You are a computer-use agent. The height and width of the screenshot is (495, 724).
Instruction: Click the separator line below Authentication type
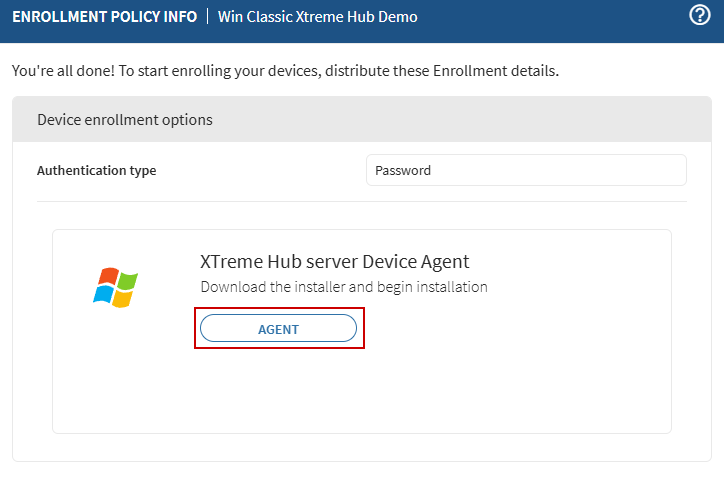(x=362, y=201)
